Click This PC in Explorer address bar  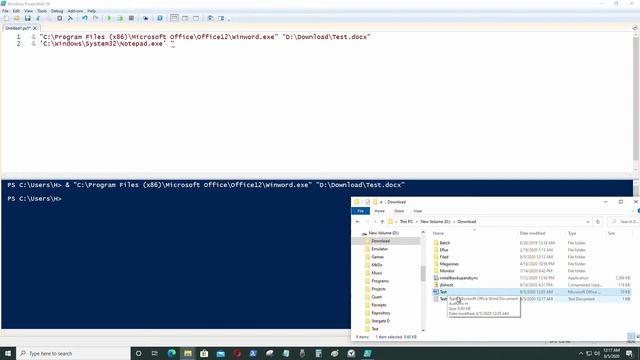406,222
